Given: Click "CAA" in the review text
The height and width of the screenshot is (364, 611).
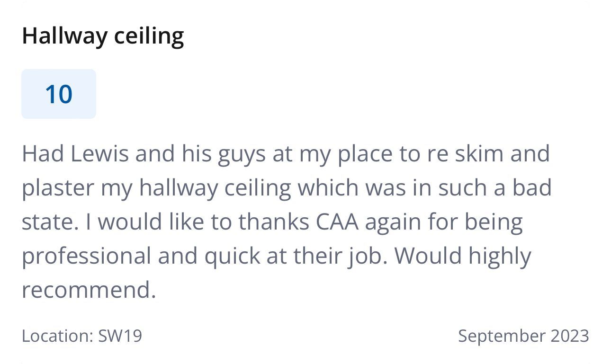Looking at the screenshot, I should point(337,222).
